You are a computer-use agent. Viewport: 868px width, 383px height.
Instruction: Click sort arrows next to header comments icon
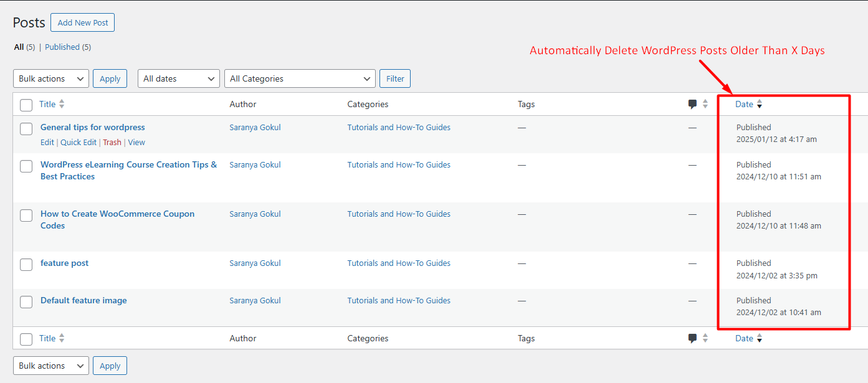click(705, 104)
